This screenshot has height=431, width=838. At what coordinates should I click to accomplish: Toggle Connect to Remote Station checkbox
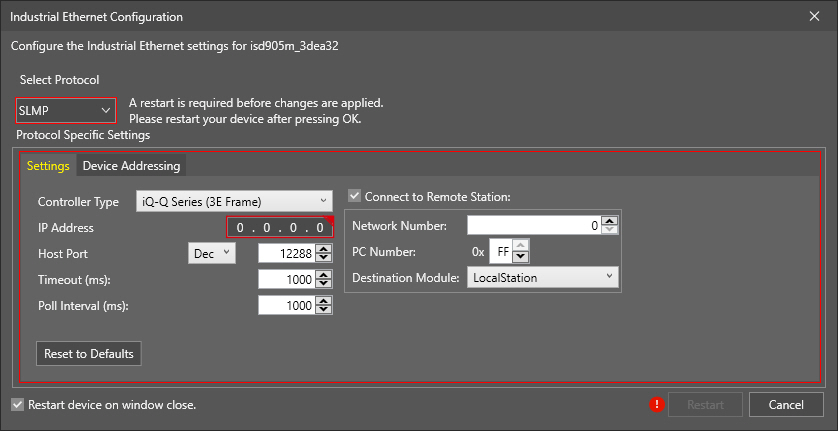tap(355, 197)
